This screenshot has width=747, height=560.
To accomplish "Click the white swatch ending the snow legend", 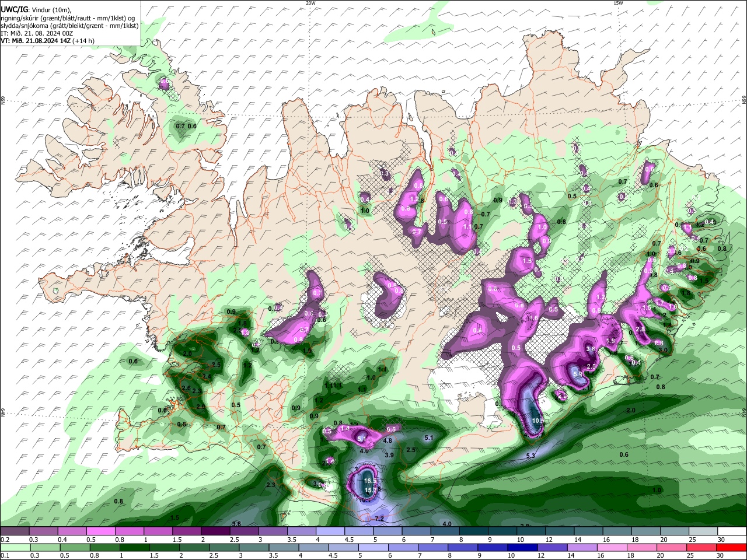I will tap(732, 531).
